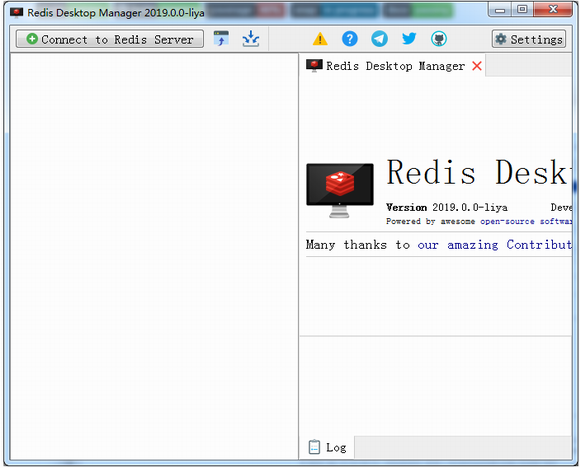Open the Telegram channel icon

click(380, 38)
